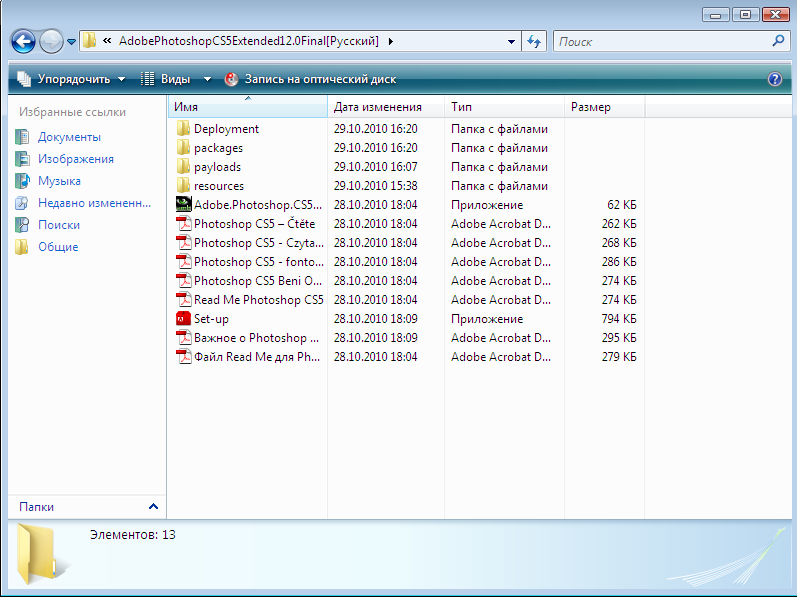The height and width of the screenshot is (597, 797).
Task: Expand the Виды dropdown arrow
Action: [x=207, y=79]
